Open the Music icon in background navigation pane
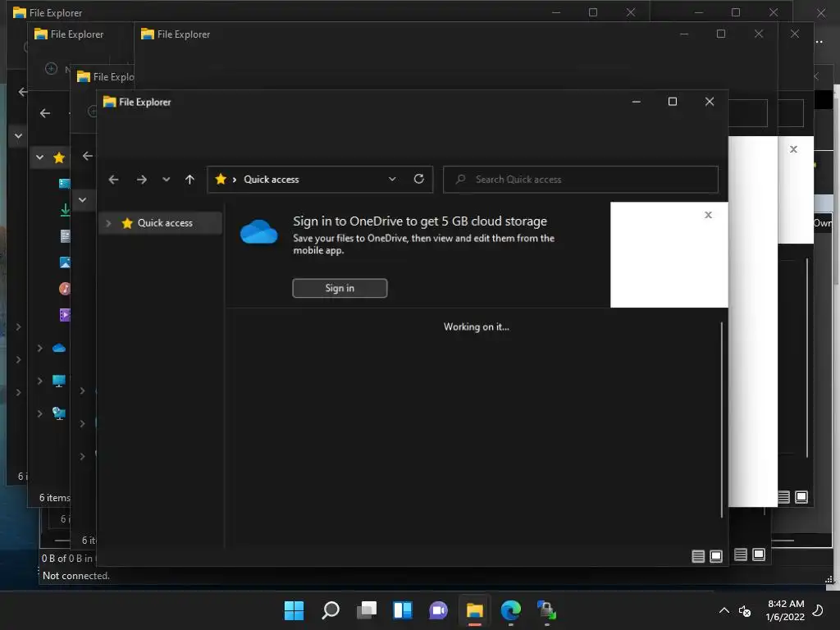 64,289
